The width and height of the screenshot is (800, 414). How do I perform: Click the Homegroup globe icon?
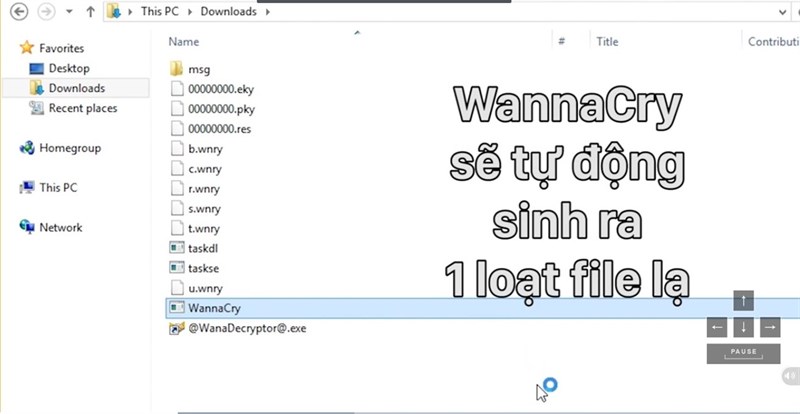(x=27, y=148)
